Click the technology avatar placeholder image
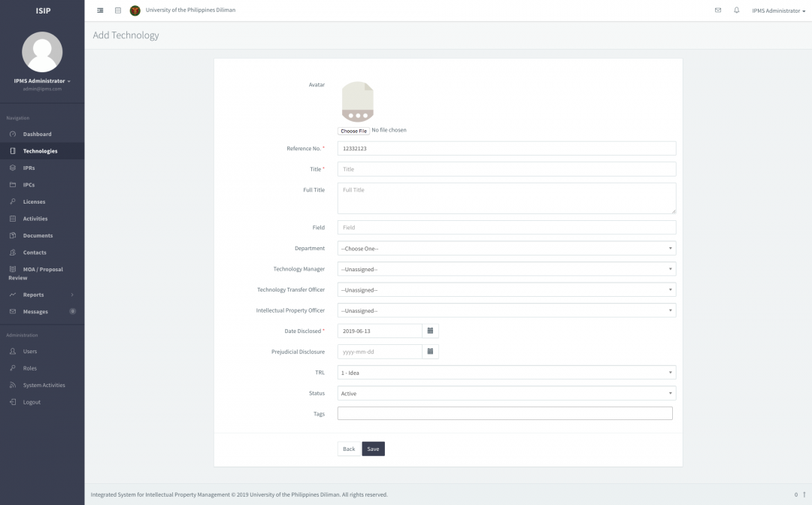 click(x=358, y=101)
